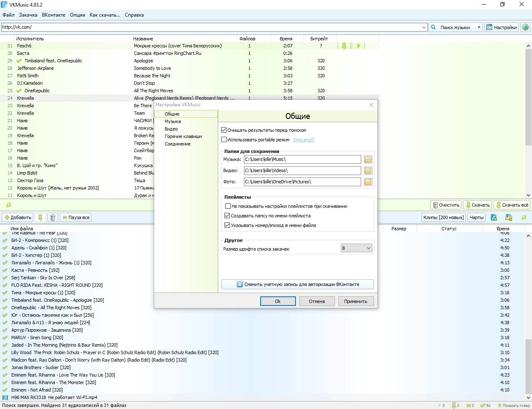This screenshot has height=409, width=532.
Task: Click the start downloads icon next to Добавить
Action: 40,217
